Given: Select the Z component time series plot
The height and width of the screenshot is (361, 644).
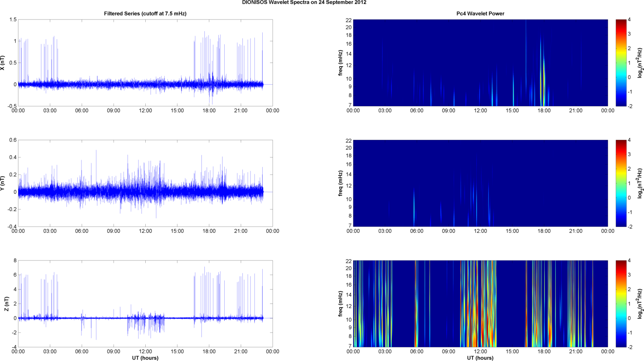Looking at the screenshot, I should (145, 304).
